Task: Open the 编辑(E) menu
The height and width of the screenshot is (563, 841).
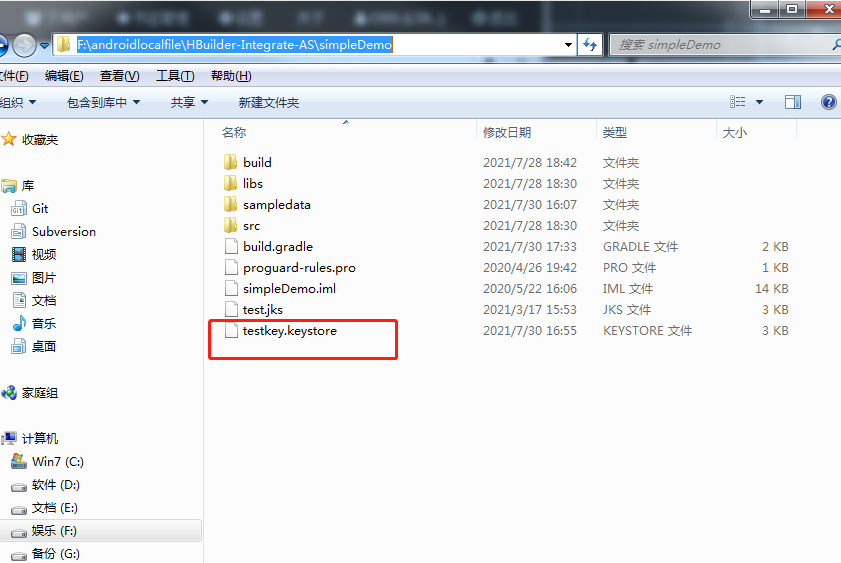Action: [x=64, y=76]
